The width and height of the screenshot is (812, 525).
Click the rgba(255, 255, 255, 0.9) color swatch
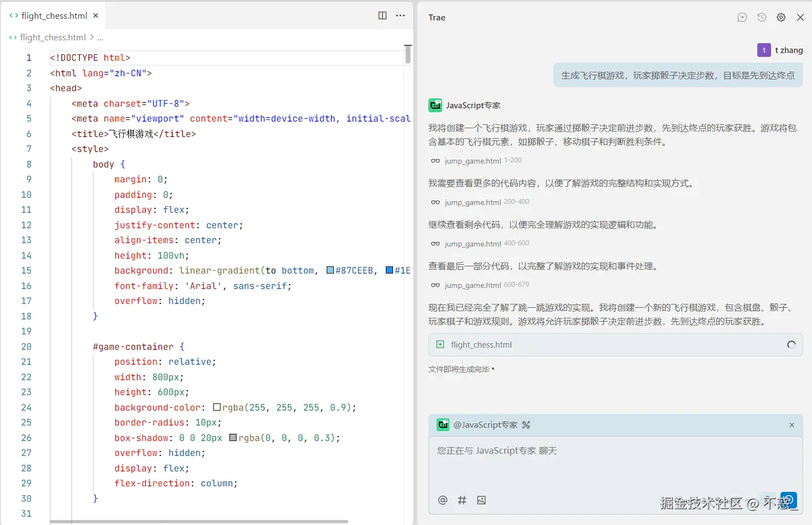[217, 407]
